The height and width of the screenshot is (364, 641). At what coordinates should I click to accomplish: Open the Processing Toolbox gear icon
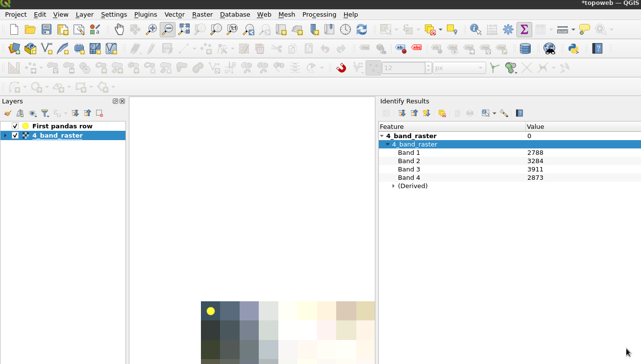pyautogui.click(x=508, y=29)
